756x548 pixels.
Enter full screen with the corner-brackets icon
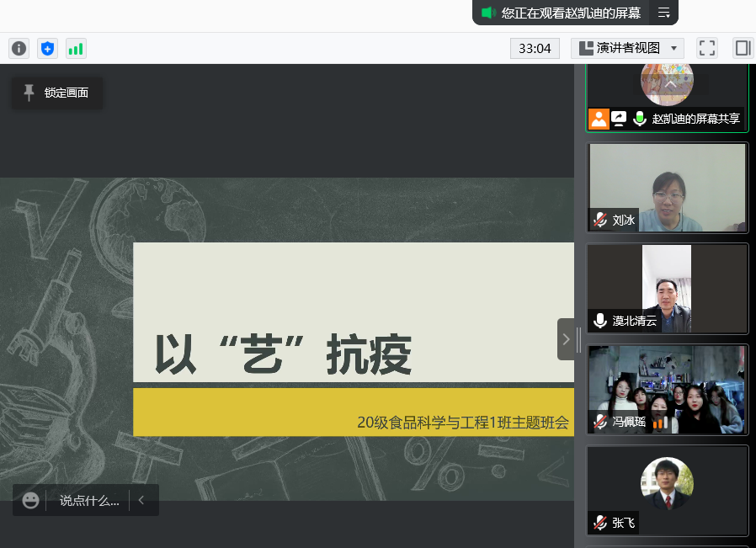(707, 48)
